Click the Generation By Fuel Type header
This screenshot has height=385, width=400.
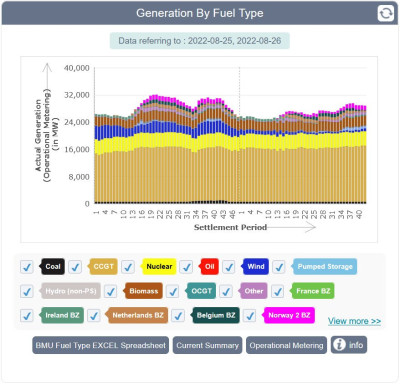pyautogui.click(x=200, y=13)
